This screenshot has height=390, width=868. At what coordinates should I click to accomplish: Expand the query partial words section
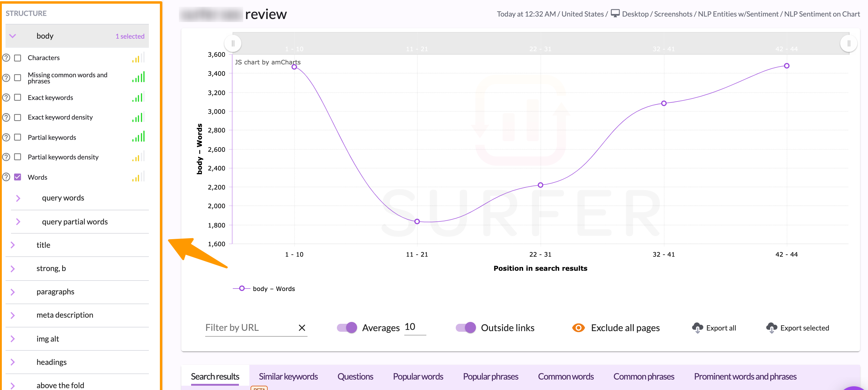pos(18,222)
